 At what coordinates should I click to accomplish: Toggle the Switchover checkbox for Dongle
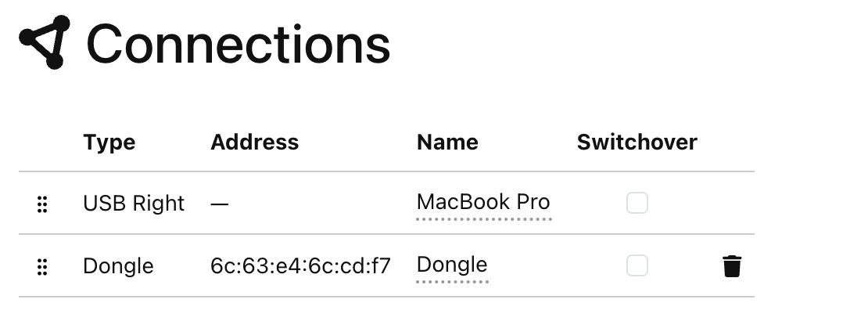pyautogui.click(x=637, y=266)
